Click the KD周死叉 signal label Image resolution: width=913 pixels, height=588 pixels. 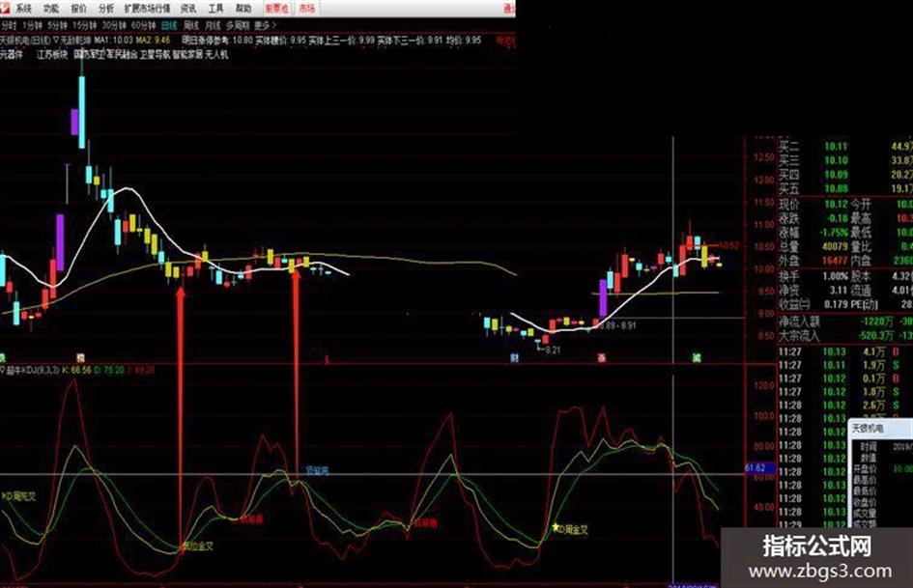[x=18, y=496]
